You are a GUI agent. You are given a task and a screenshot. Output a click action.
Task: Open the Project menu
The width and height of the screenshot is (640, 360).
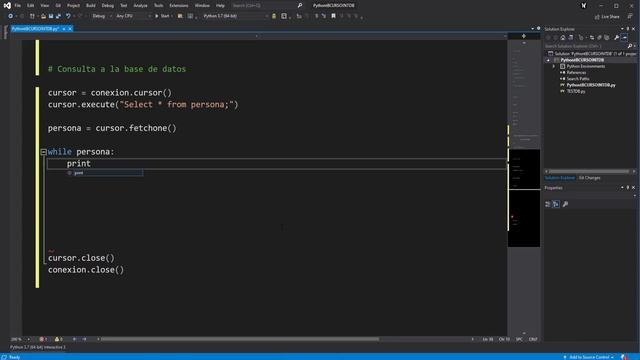click(73, 6)
